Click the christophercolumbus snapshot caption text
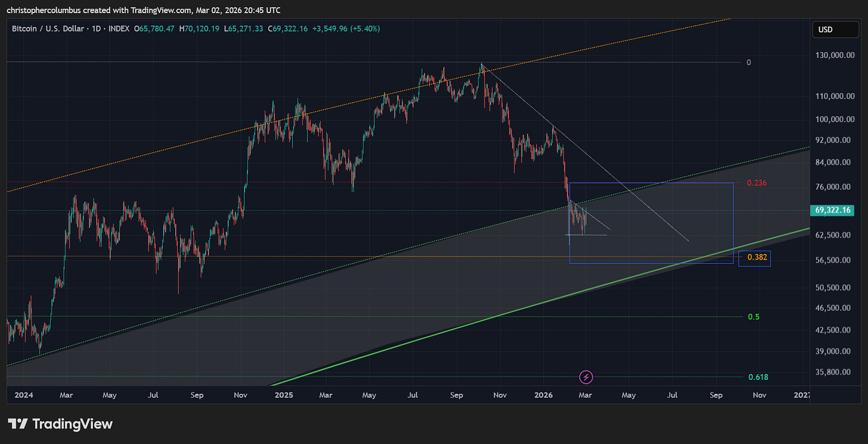The height and width of the screenshot is (444, 868). click(144, 10)
